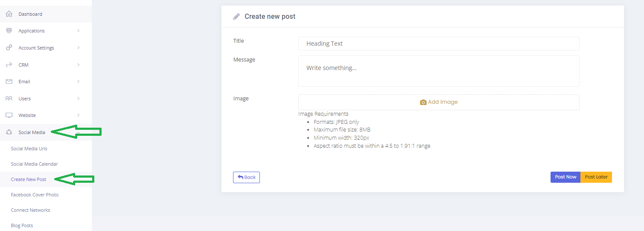Screen dimensions: 644x231
Task: Click the Users people icon
Action: (9, 99)
